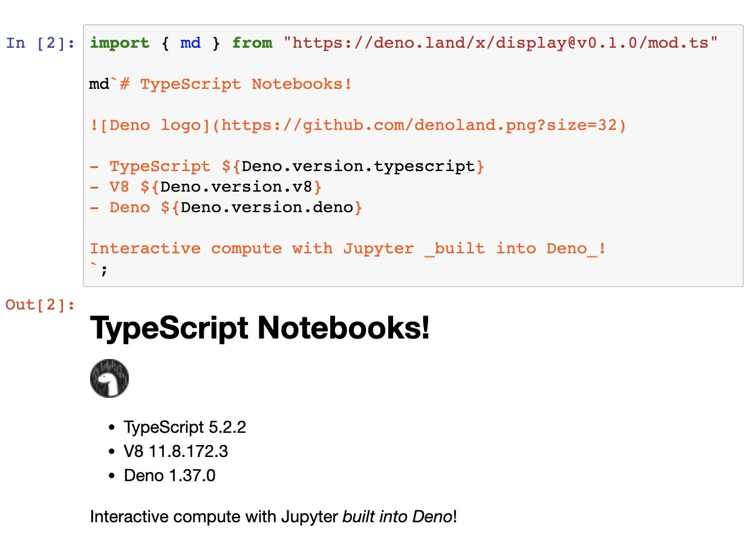Click 'Deno.version.typescript' in the code
The height and width of the screenshot is (538, 756).
click(358, 166)
